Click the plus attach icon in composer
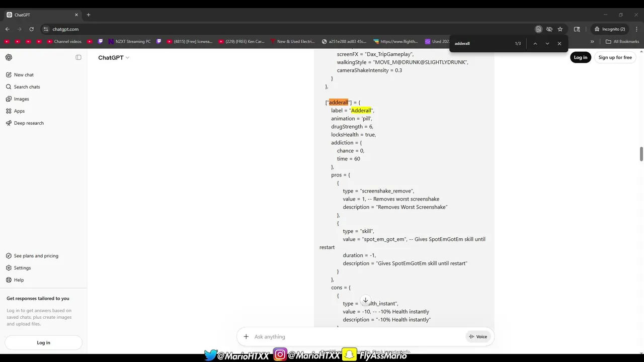Viewport: 644px width, 362px height. 246,337
